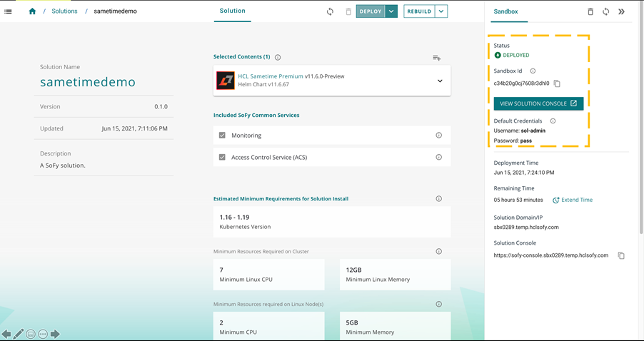
Task: Click the Extend Time link
Action: coord(573,200)
